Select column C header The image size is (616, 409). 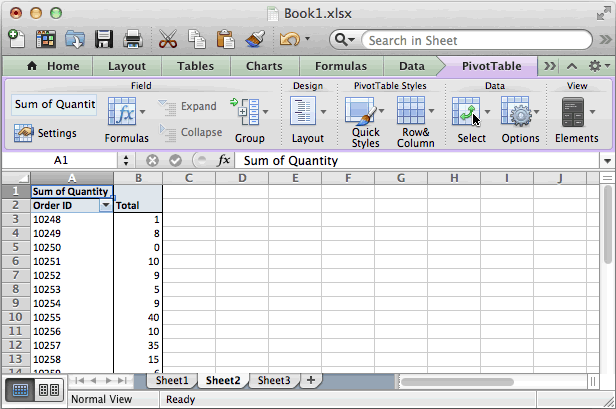[189, 178]
